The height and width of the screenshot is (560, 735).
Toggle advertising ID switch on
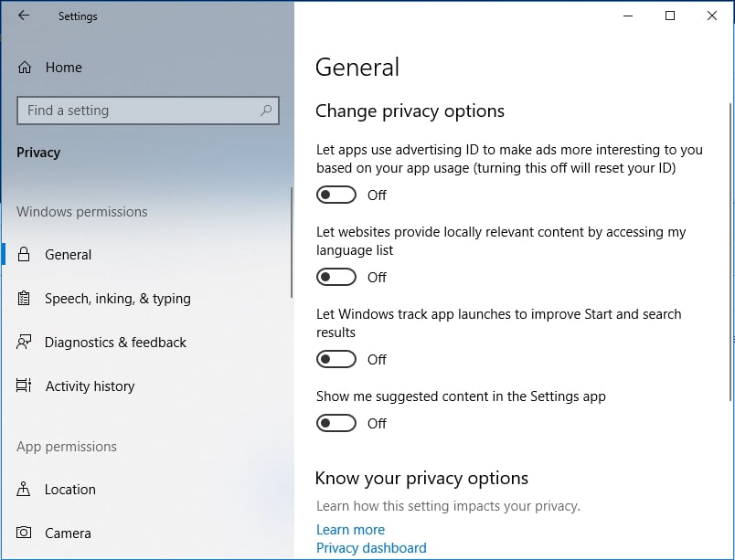tap(336, 195)
